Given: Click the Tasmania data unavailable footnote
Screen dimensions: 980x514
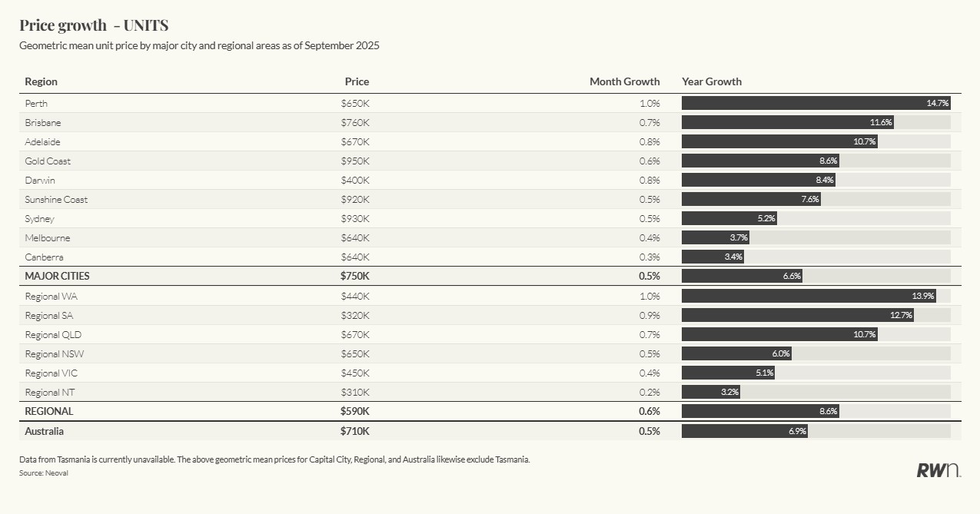Looking at the screenshot, I should 274,459.
